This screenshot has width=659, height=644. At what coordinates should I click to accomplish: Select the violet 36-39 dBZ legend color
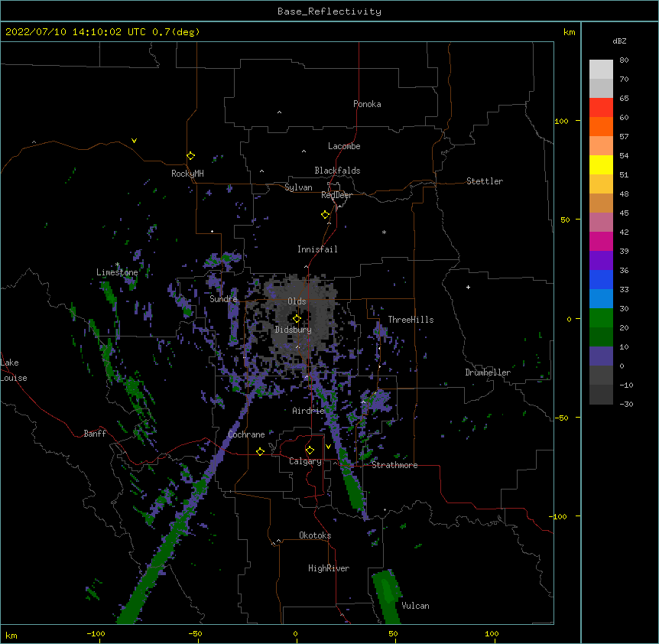pos(601,261)
